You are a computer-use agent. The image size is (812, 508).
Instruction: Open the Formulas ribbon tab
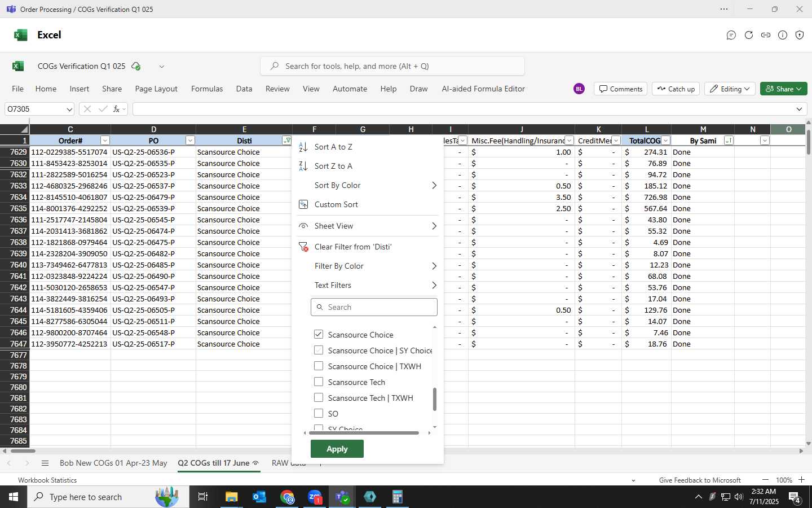pos(207,89)
